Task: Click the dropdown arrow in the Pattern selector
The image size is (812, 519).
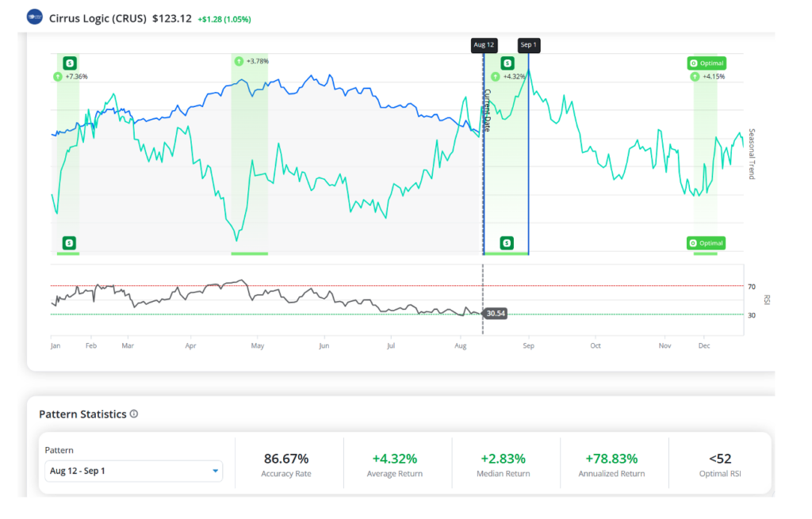Action: pyautogui.click(x=216, y=471)
